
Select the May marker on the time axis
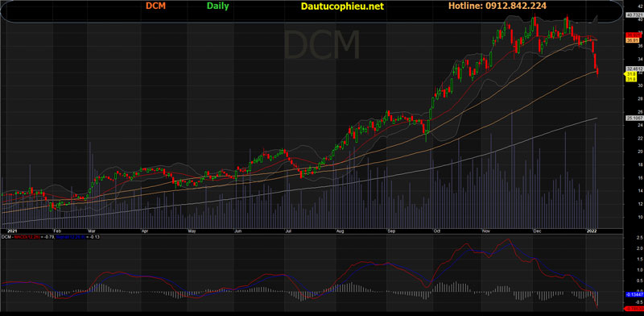(x=192, y=231)
